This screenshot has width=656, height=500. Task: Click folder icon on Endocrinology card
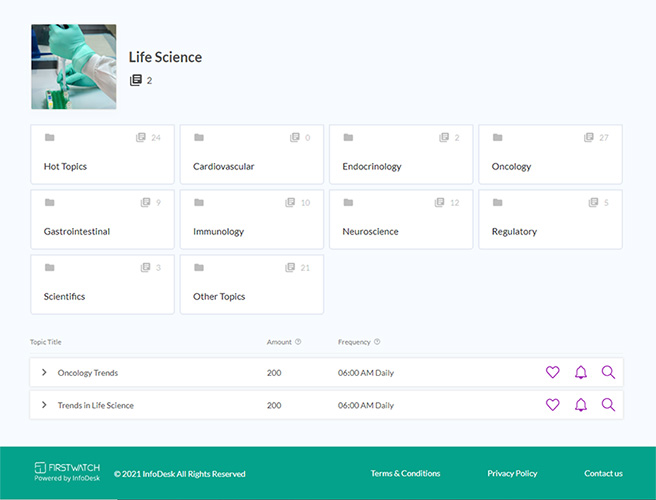click(x=348, y=137)
